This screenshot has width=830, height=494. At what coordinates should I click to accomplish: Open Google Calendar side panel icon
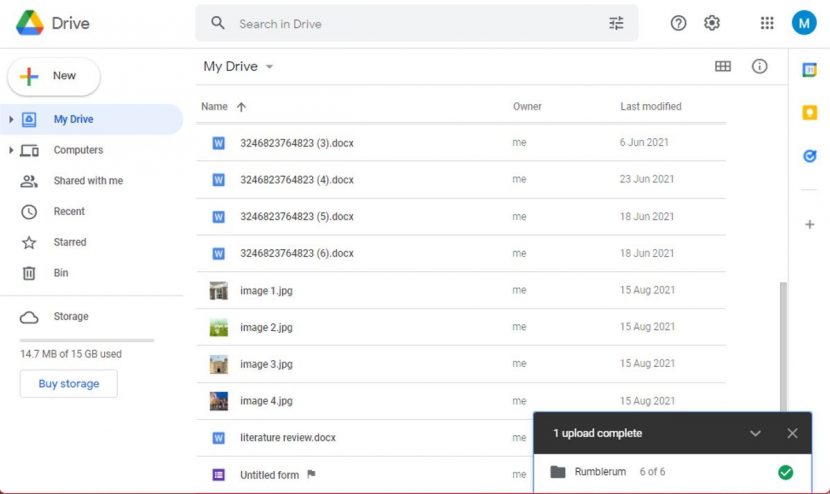(x=809, y=69)
